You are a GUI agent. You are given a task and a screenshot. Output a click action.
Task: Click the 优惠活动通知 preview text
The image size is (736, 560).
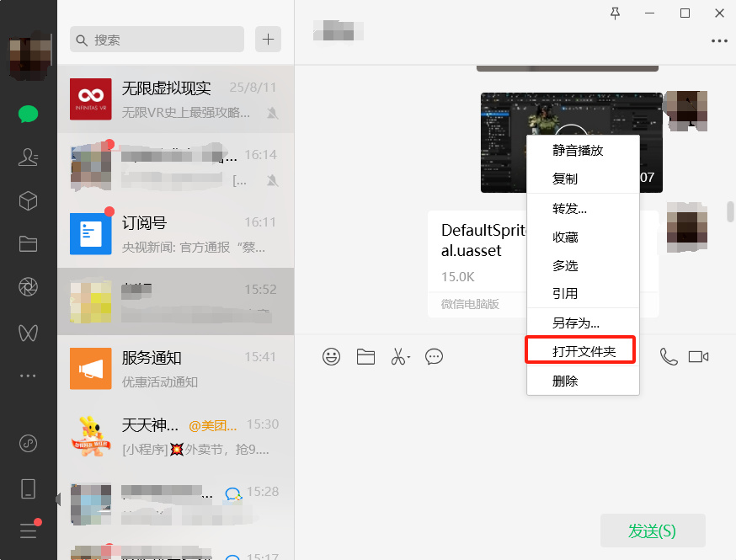[x=160, y=382]
